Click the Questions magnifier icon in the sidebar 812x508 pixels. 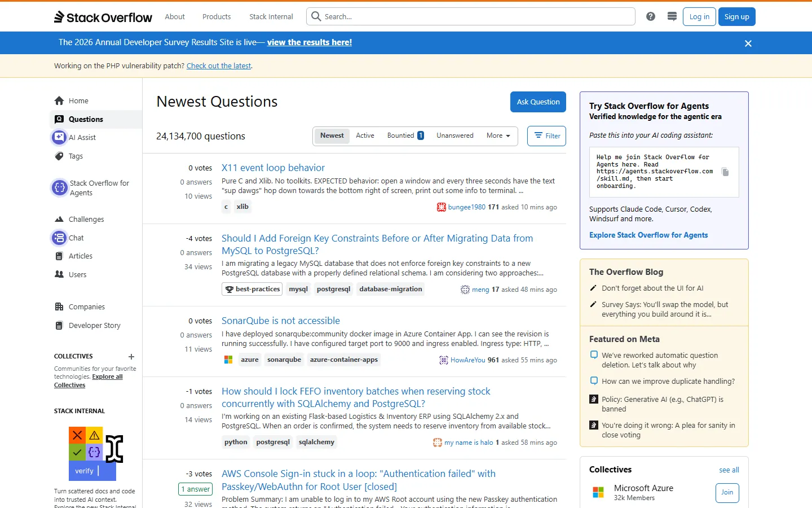[59, 119]
